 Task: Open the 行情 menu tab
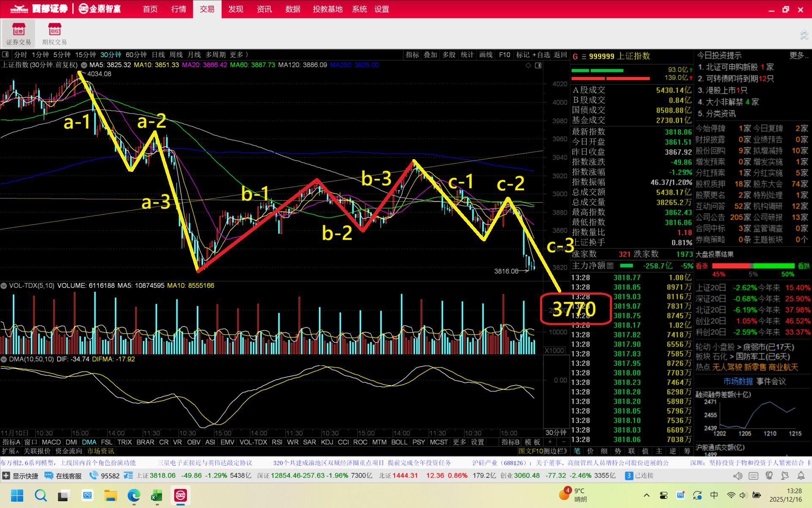point(178,9)
